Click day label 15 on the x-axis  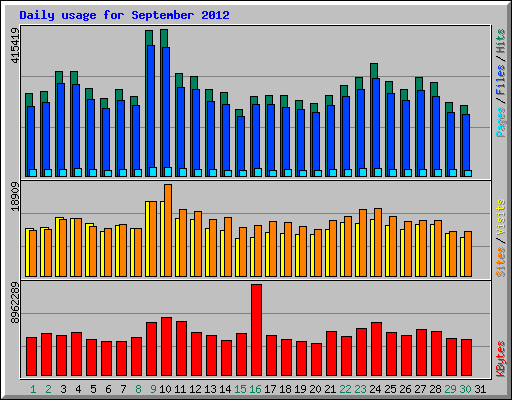point(240,389)
